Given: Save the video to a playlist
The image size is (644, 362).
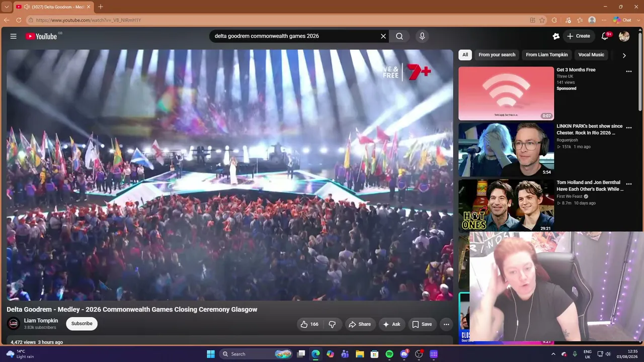Looking at the screenshot, I should click(x=422, y=324).
